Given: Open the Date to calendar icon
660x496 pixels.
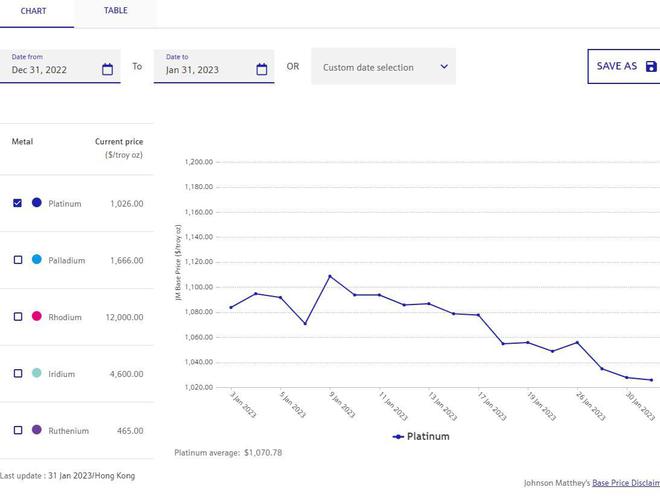Looking at the screenshot, I should (262, 70).
